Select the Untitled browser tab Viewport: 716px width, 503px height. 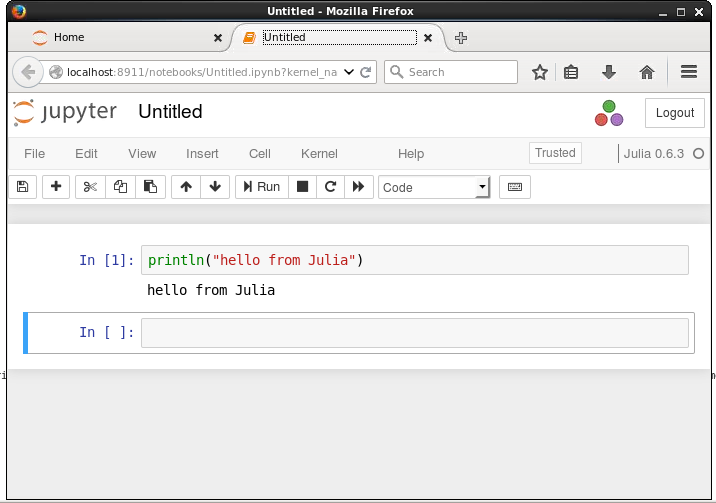tap(339, 37)
